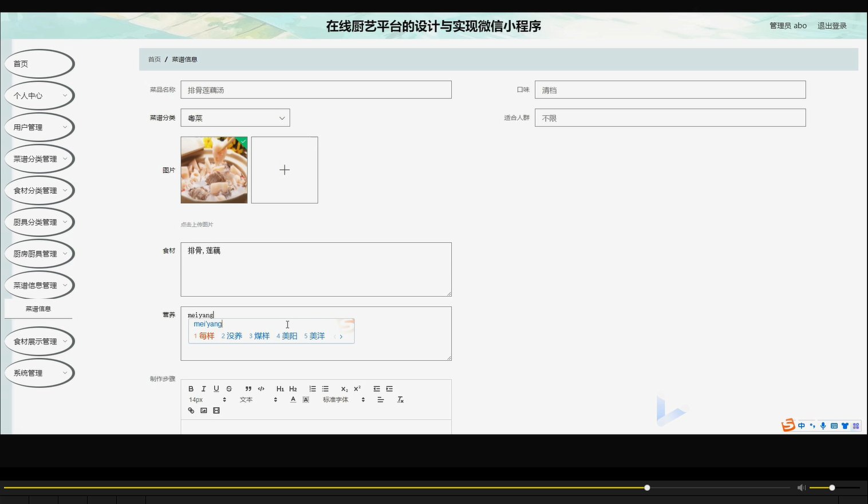The width and height of the screenshot is (868, 504).
Task: Focus the 食材 textarea
Action: pyautogui.click(x=316, y=270)
